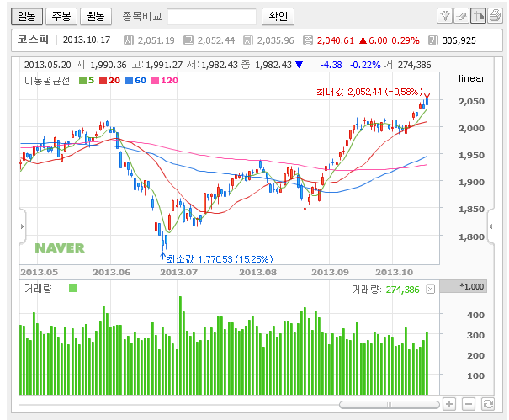The image size is (509, 420).
Task: Click pink 120-day moving average swatch
Action: pos(156,80)
